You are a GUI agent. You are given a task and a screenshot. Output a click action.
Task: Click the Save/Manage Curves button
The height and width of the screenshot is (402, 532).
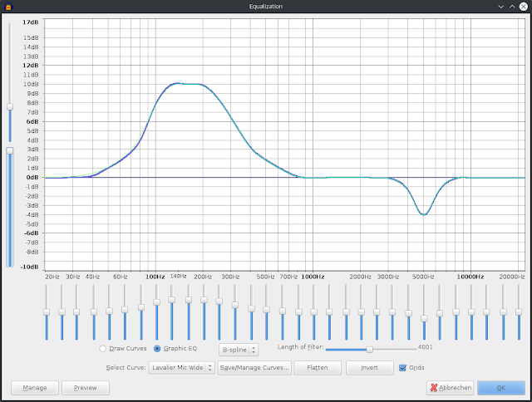click(x=254, y=368)
